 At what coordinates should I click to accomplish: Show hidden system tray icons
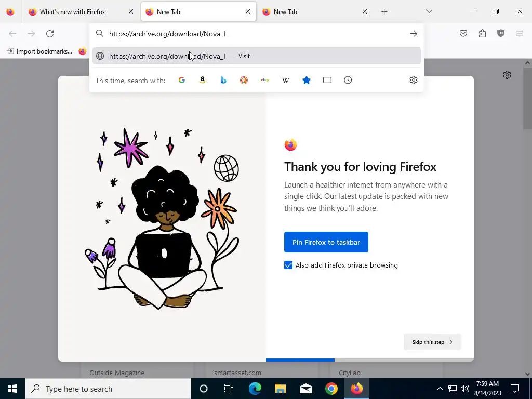click(440, 389)
